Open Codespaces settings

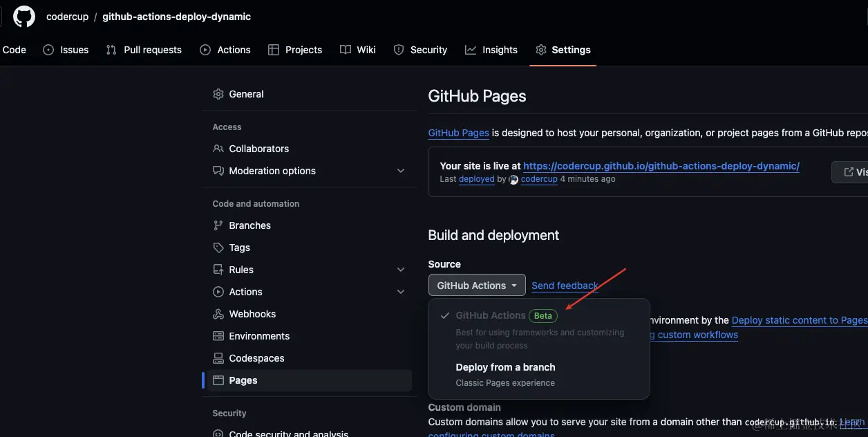click(310, 358)
